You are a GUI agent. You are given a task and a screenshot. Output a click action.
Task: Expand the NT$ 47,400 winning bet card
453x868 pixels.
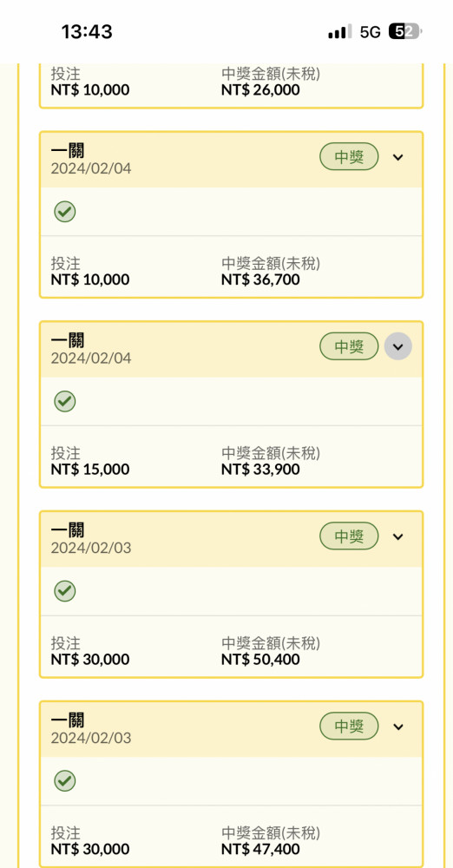397,727
